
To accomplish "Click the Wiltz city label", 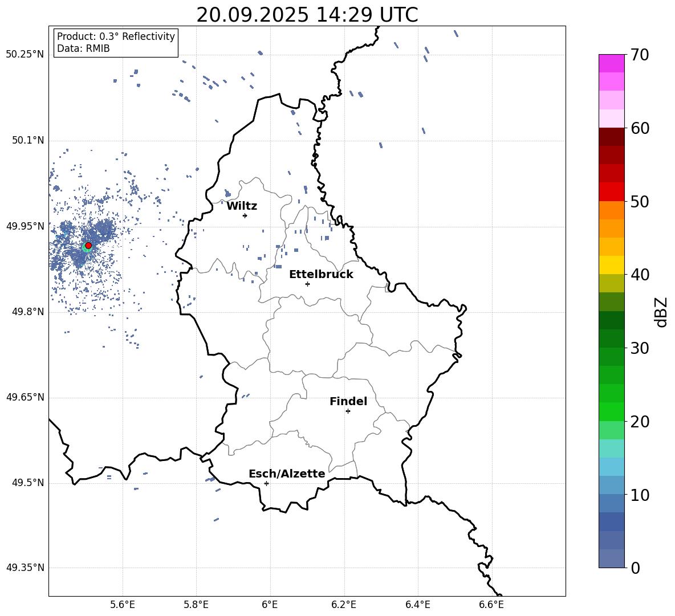I will click(242, 206).
